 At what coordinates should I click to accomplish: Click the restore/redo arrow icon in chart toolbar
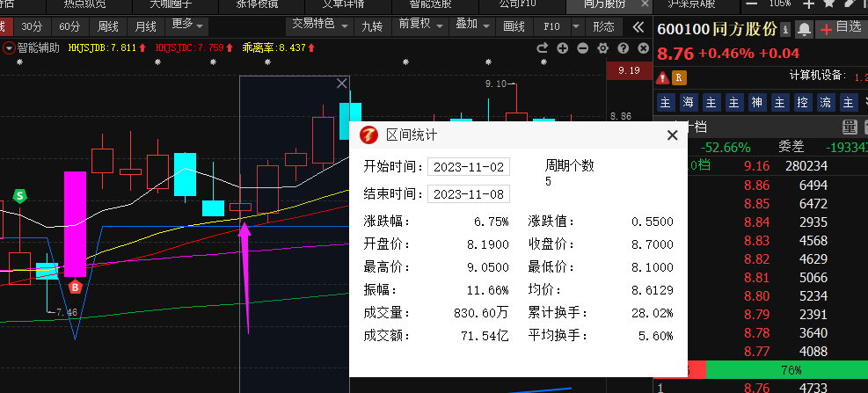point(543,48)
